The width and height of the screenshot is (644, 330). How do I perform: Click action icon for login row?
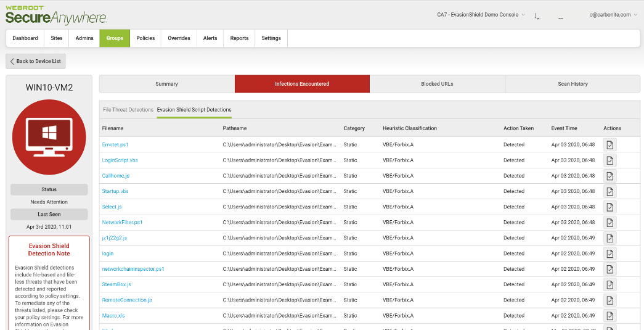pos(610,253)
